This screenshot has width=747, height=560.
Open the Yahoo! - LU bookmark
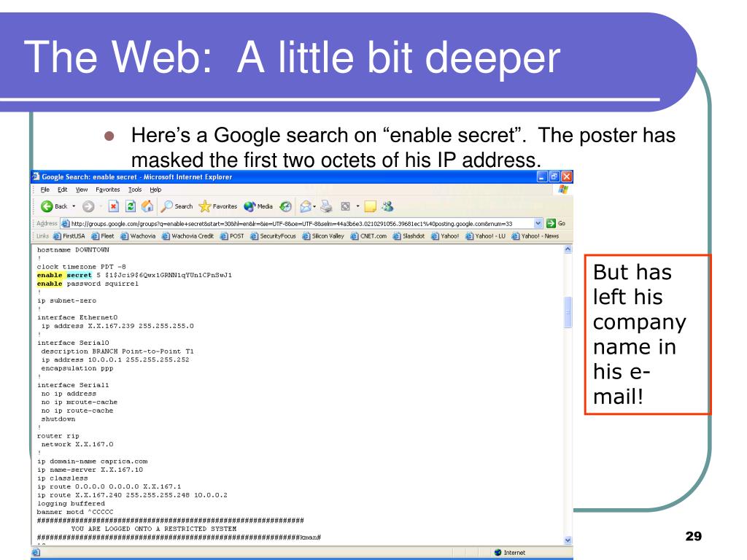pyautogui.click(x=485, y=236)
